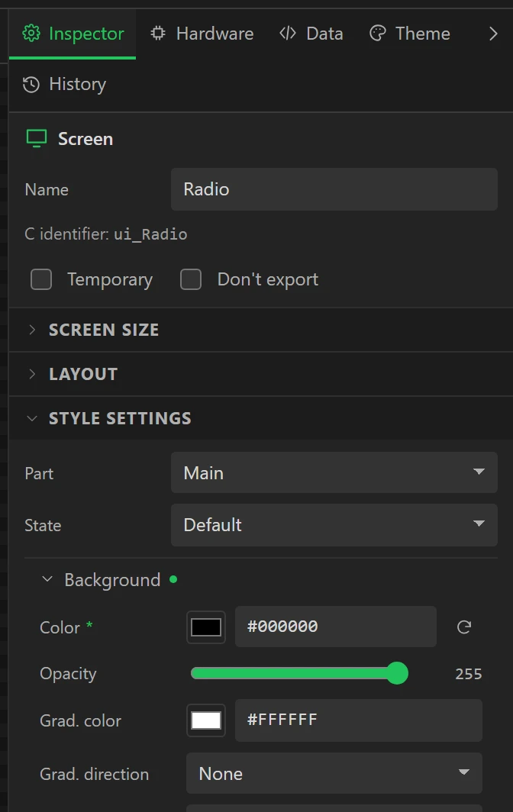
Task: Edit the Grad. color hex field #FFFFFF
Action: click(x=359, y=720)
